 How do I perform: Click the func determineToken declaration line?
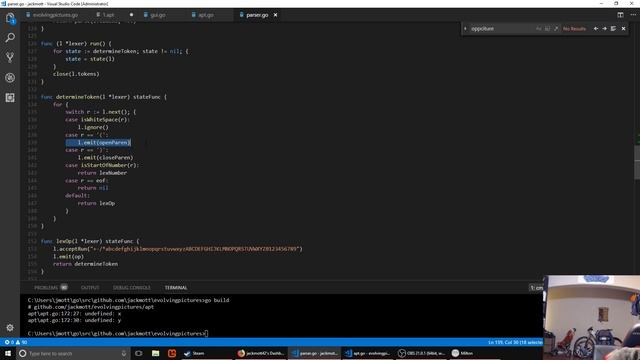click(x=104, y=97)
